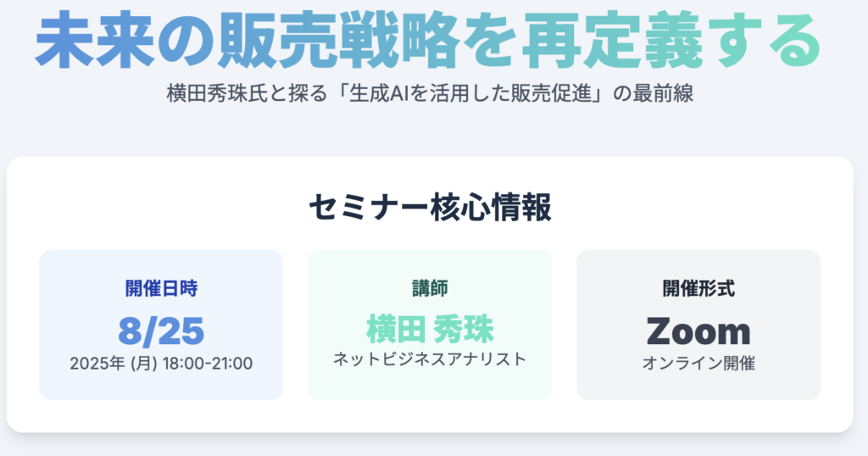Open the green instructor name 横田 秀珠
Screen dimensions: 868x456
(x=430, y=329)
